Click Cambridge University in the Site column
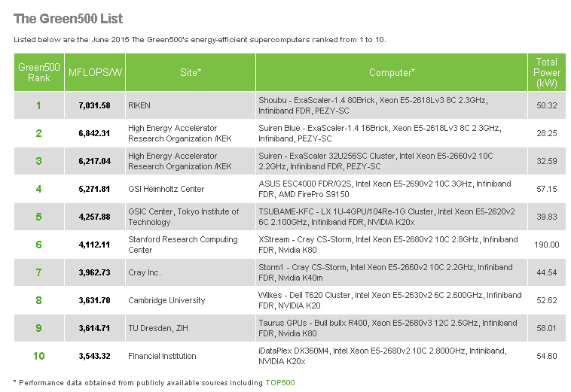571x392 pixels. pos(166,300)
